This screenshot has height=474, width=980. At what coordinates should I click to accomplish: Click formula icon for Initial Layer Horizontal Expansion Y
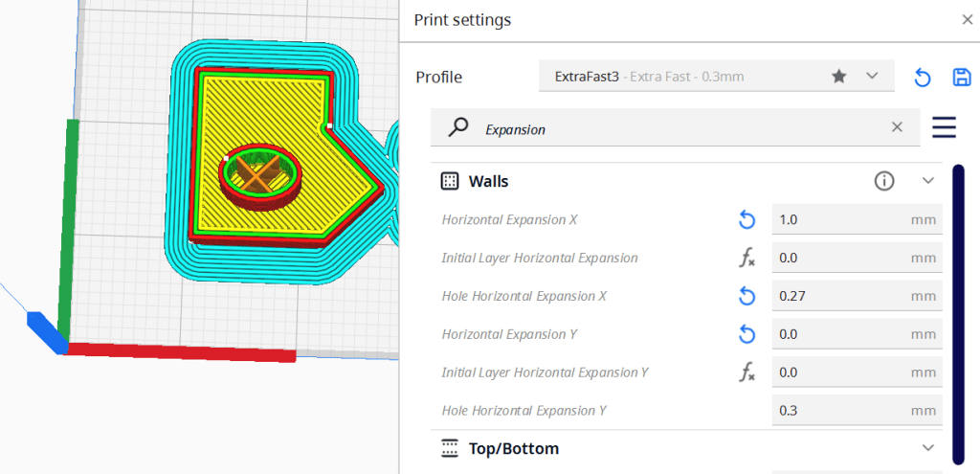747,373
